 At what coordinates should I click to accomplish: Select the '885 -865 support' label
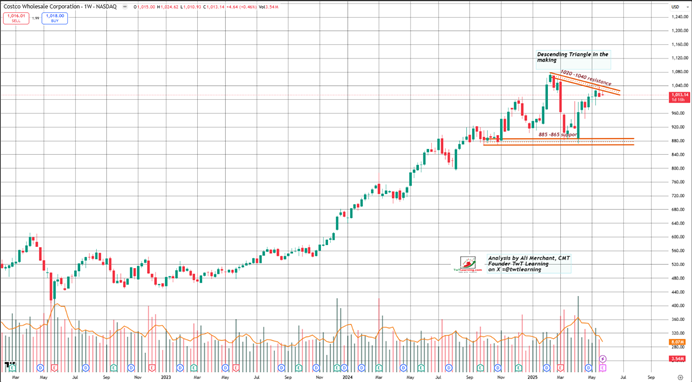[558, 134]
